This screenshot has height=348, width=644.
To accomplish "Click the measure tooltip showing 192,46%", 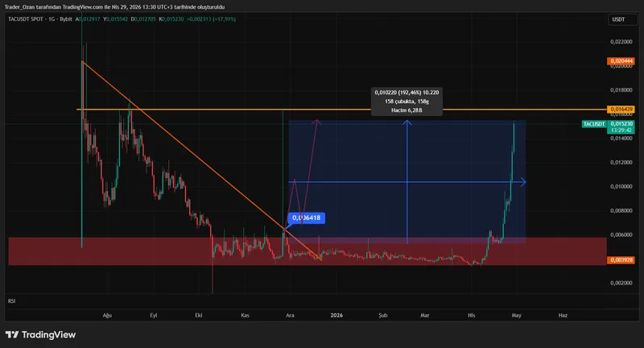I will tap(407, 101).
